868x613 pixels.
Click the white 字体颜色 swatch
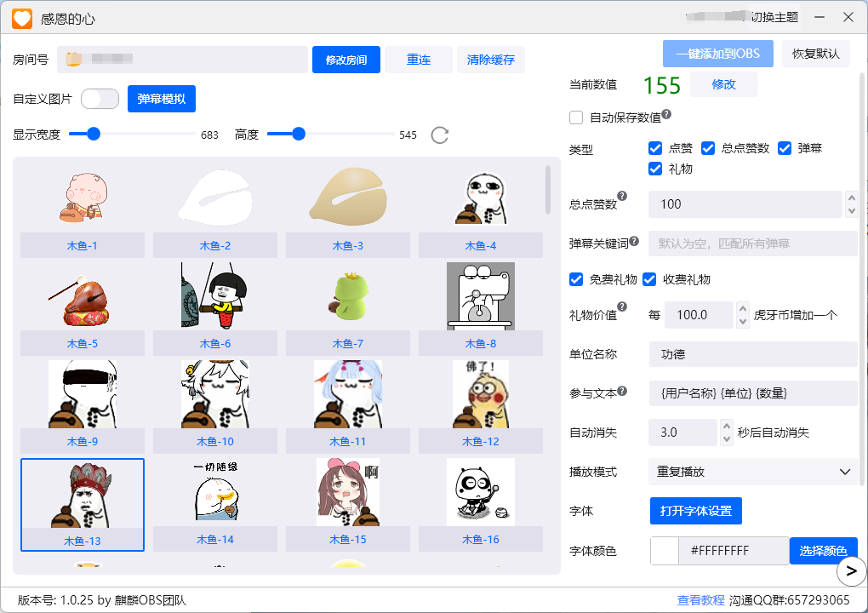pyautogui.click(x=665, y=551)
